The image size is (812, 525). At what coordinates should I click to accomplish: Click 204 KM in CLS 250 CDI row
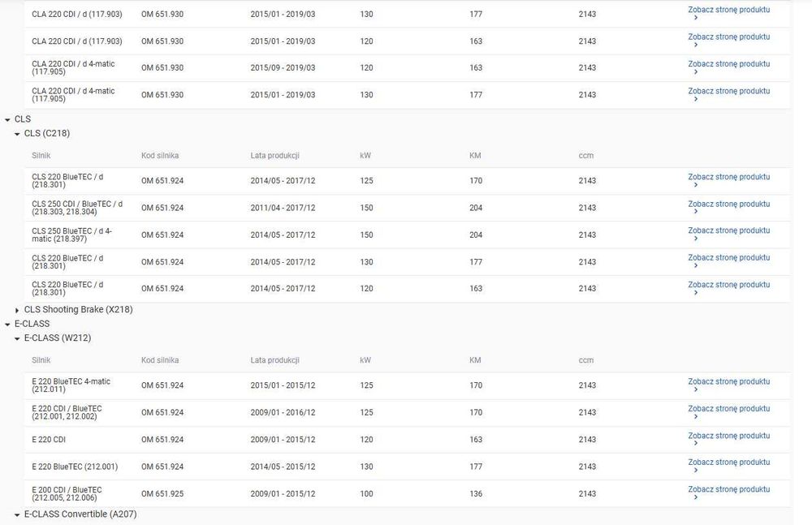click(476, 208)
